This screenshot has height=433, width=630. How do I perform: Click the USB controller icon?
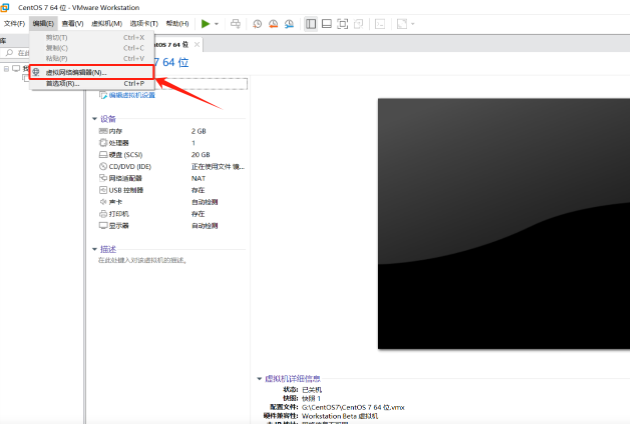[x=103, y=190]
